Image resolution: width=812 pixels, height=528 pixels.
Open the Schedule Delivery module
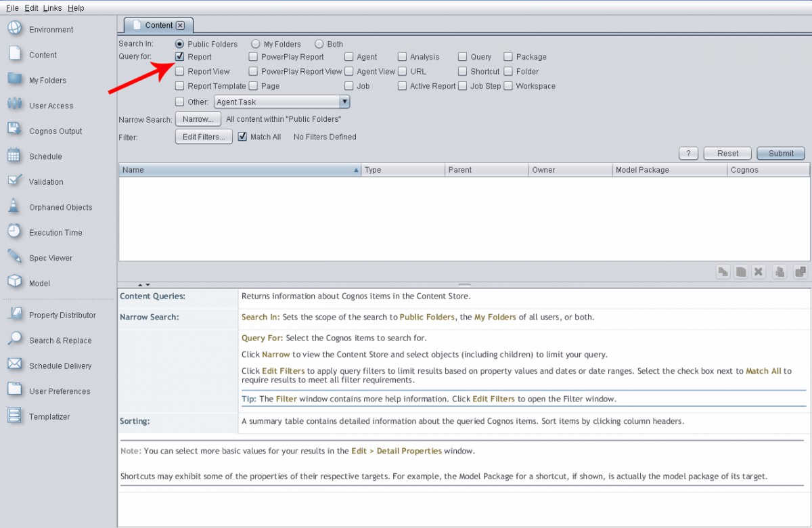pos(50,366)
